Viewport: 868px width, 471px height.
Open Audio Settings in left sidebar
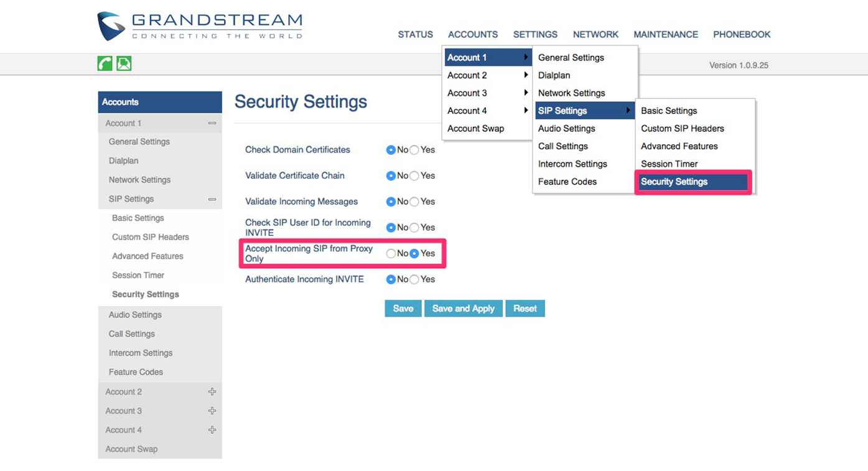click(x=135, y=315)
